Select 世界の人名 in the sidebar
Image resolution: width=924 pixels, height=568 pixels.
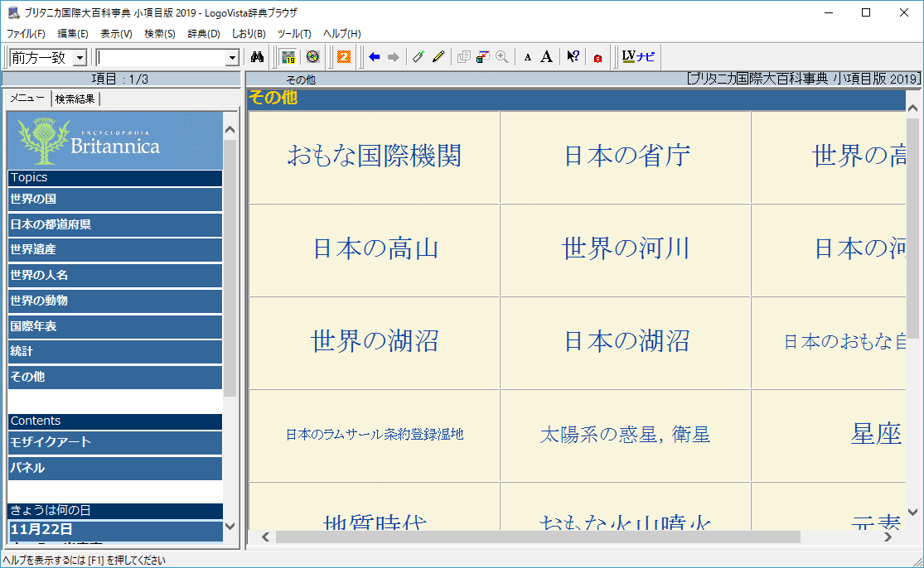[115, 275]
